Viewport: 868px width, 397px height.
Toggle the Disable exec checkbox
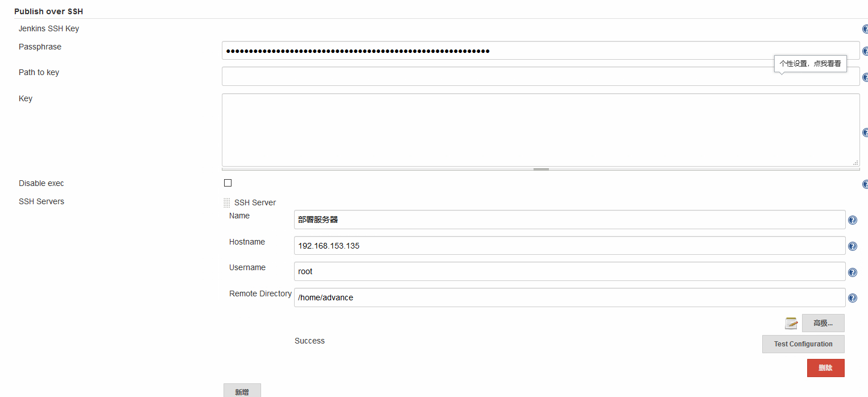point(228,183)
